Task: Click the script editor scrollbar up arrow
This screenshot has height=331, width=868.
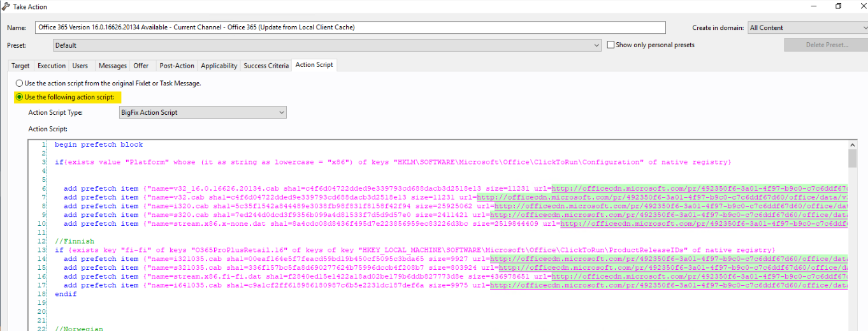Action: pos(853,145)
